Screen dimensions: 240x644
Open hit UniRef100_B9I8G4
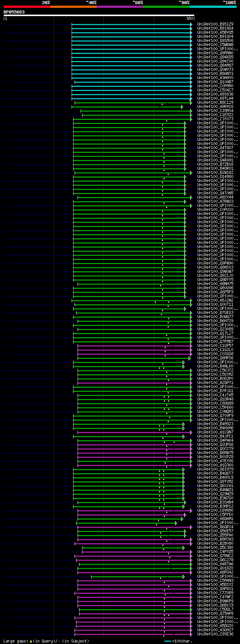click(x=215, y=28)
